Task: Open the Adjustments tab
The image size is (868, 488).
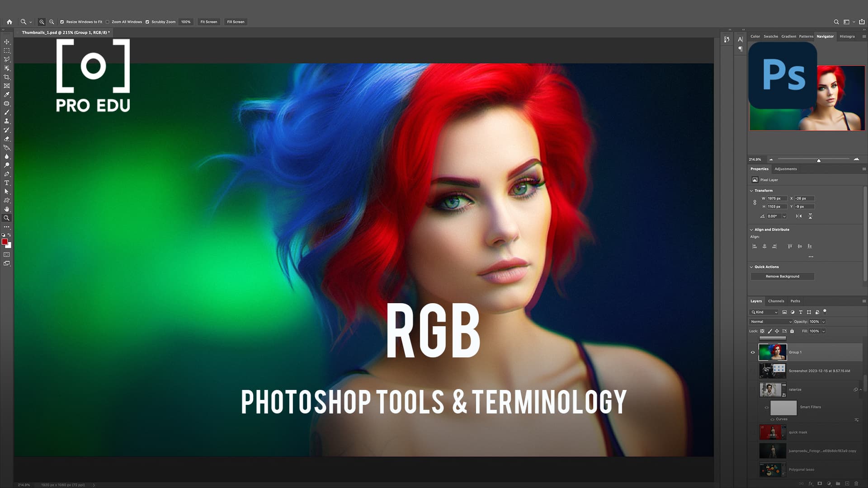Action: 787,169
